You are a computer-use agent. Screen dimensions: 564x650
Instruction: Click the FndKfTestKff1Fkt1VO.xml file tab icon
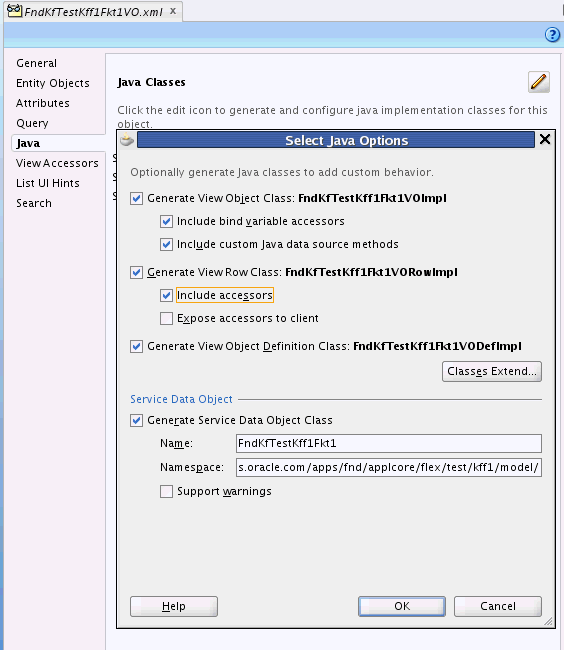[15, 10]
